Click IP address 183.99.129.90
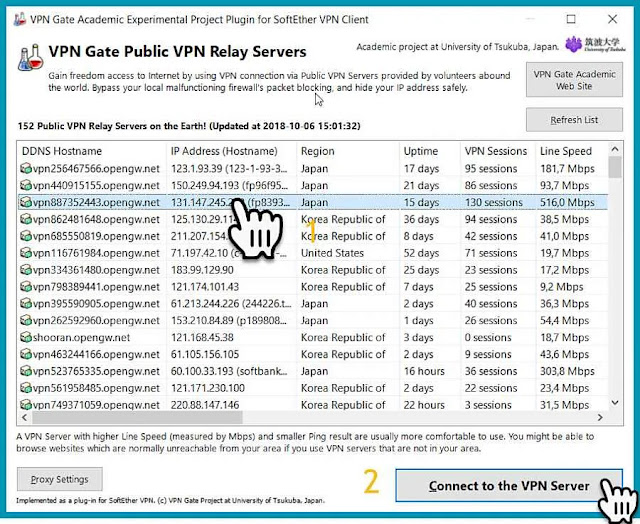The width and height of the screenshot is (640, 524). pos(202,270)
